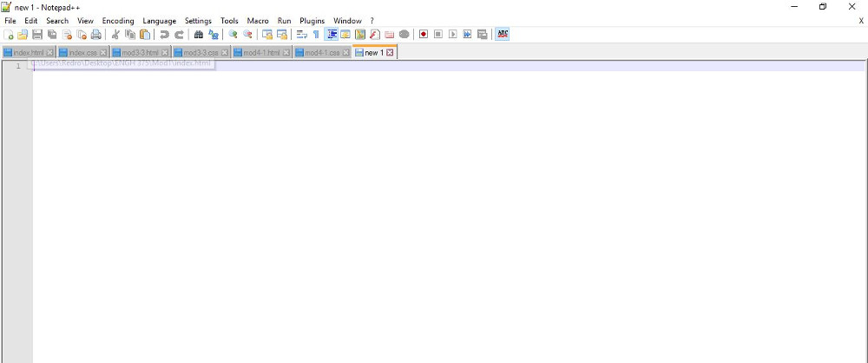Screen dimensions: 868x363
Task: Open the File menu
Action: coord(10,21)
